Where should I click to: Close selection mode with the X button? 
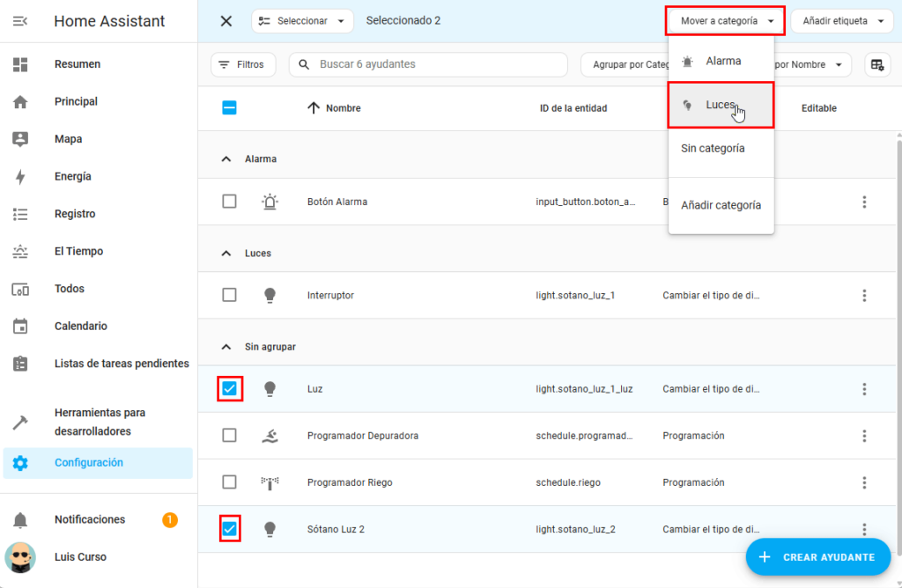226,21
